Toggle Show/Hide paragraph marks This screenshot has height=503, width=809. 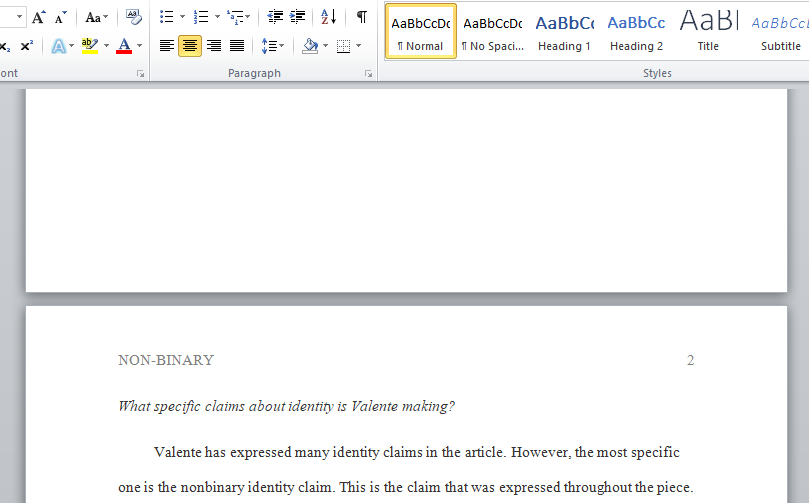pyautogui.click(x=362, y=17)
